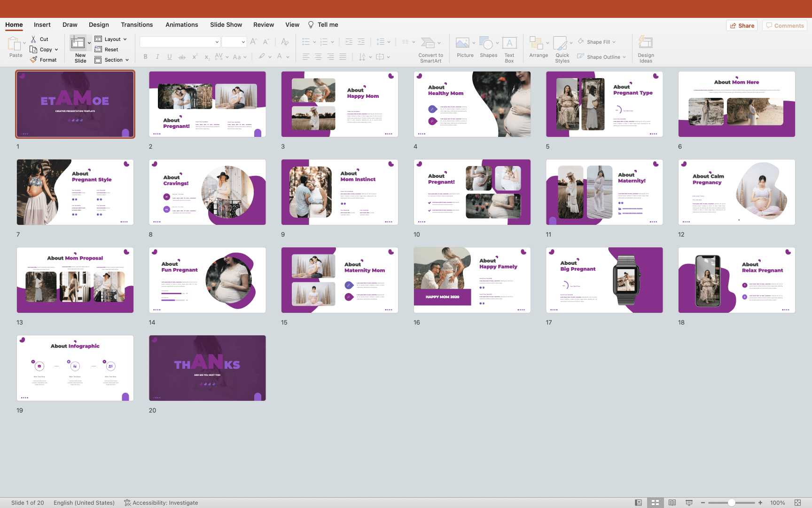Click Convert to SmartArt

(428, 44)
